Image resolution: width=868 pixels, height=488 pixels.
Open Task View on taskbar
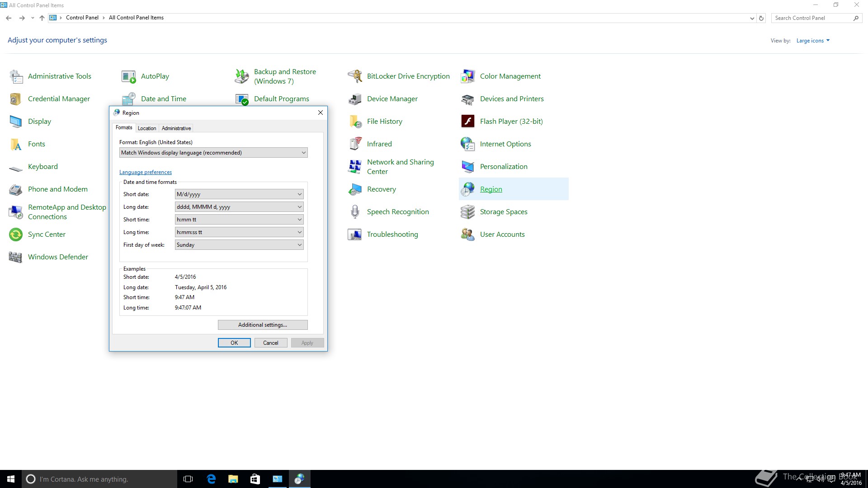[188, 479]
